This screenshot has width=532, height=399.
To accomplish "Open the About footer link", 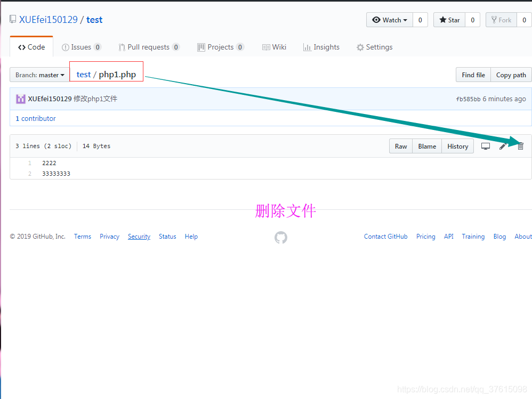I will coord(523,237).
